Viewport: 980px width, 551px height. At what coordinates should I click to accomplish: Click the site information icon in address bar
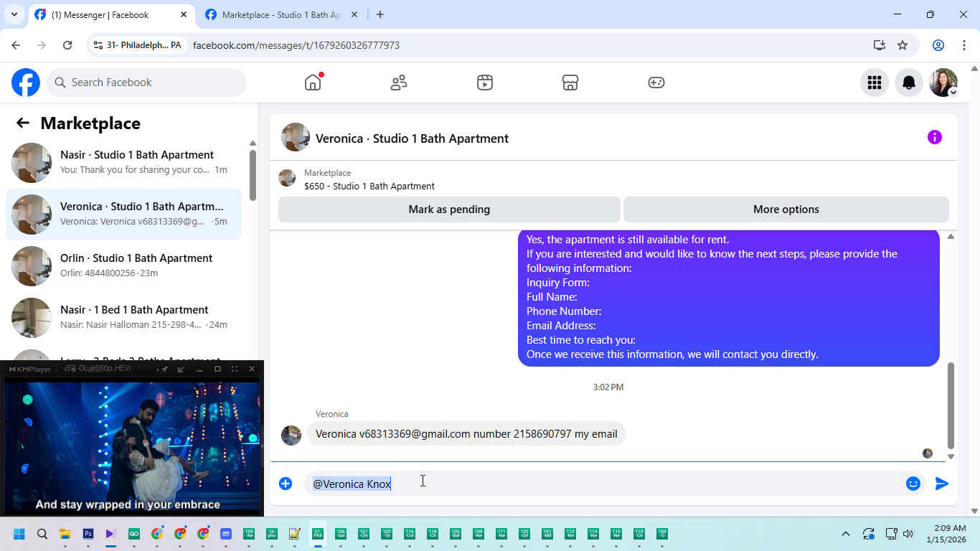click(x=99, y=45)
